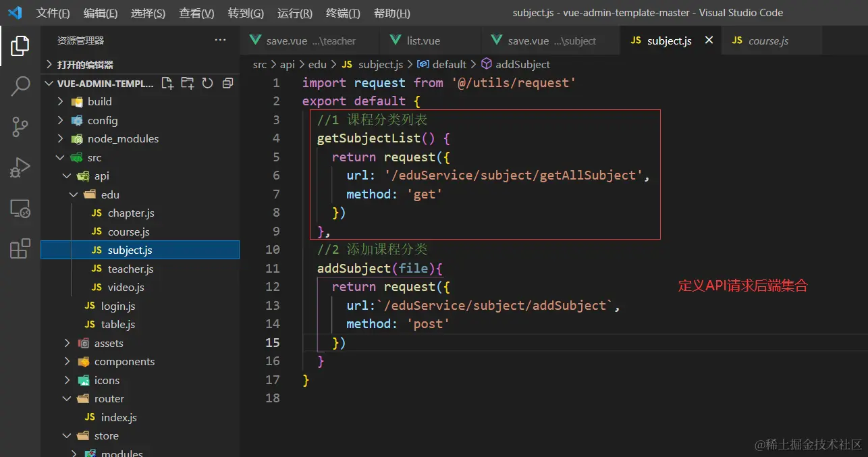Open the 帮助(H) menu
This screenshot has height=457, width=868.
pyautogui.click(x=391, y=14)
